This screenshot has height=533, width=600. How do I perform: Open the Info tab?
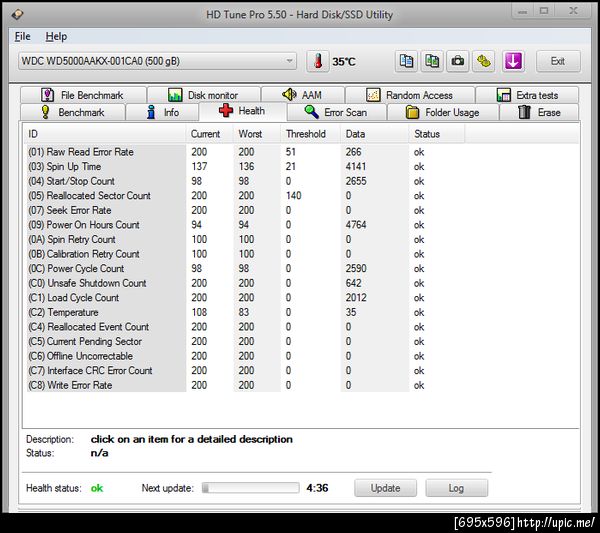tap(162, 112)
